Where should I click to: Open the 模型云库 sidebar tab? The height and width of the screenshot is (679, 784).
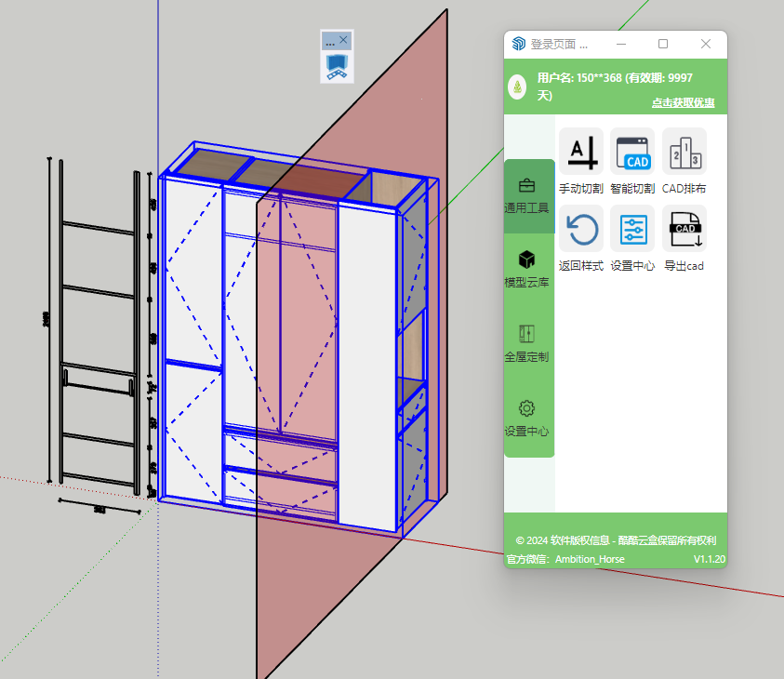click(x=526, y=269)
